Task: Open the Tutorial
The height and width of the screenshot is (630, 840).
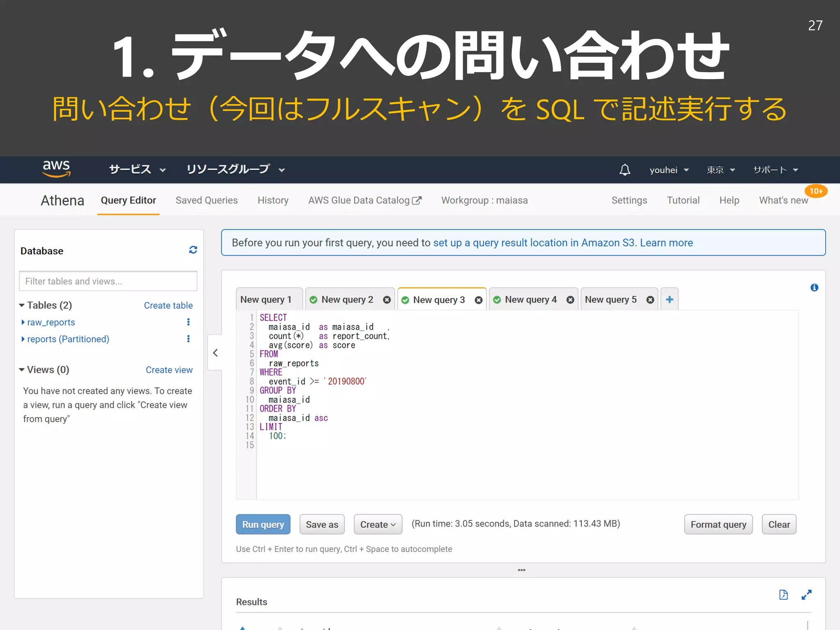Action: (x=683, y=200)
